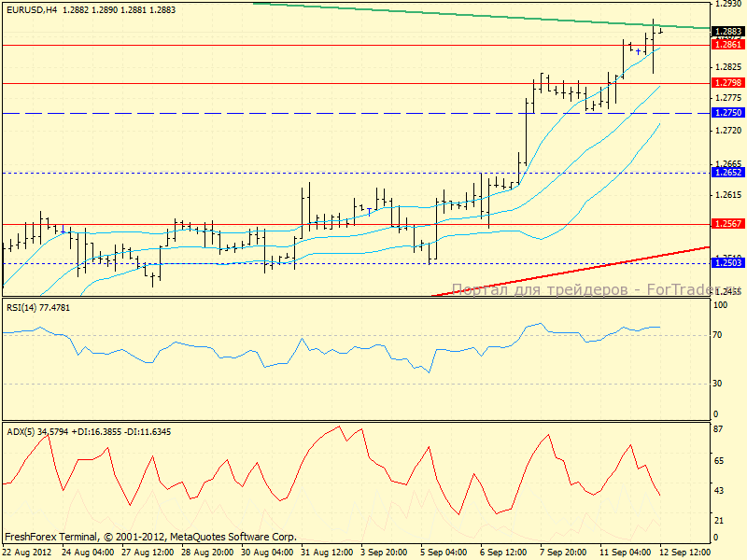This screenshot has width=747, height=560.
Task: Select the current price tag 1.2883
Action: click(727, 31)
